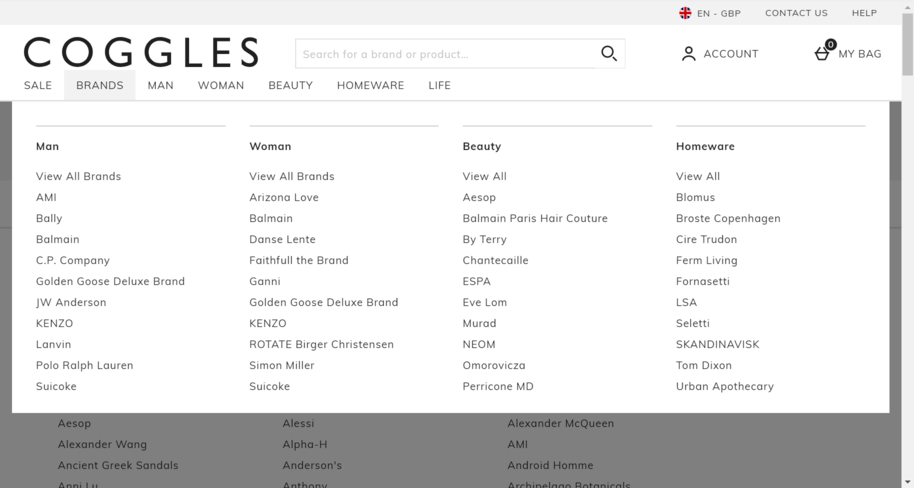
Task: Open the BEAUTY menu
Action: coord(290,85)
